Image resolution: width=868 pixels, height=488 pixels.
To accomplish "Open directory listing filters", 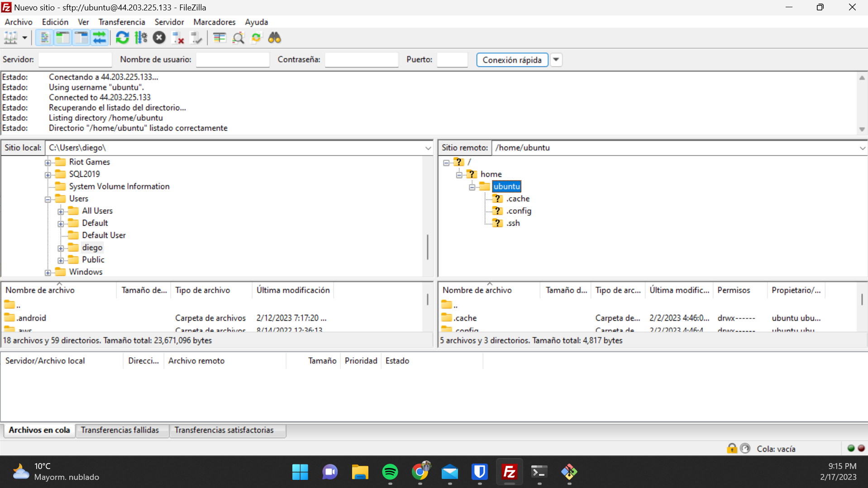I will point(219,38).
